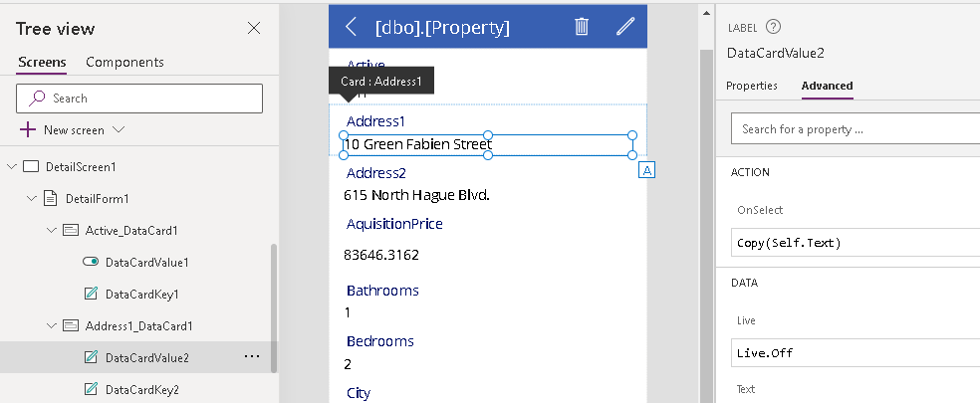Click the Search for a property field
Image resolution: width=980 pixels, height=403 pixels.
pyautogui.click(x=856, y=129)
